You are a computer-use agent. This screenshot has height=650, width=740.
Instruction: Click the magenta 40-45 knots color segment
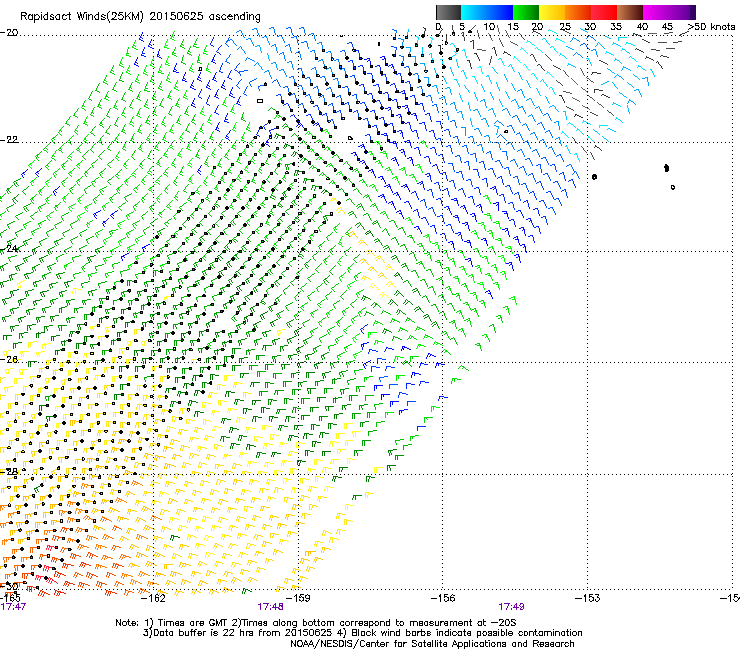tap(656, 12)
